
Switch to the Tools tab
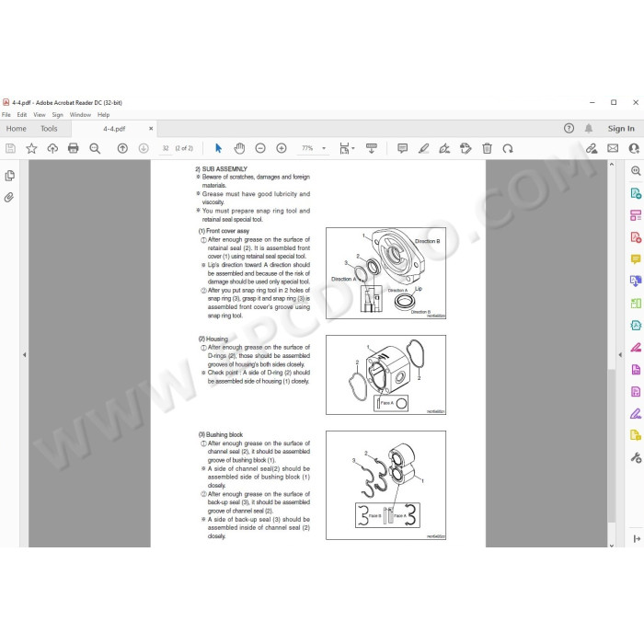[x=49, y=129]
